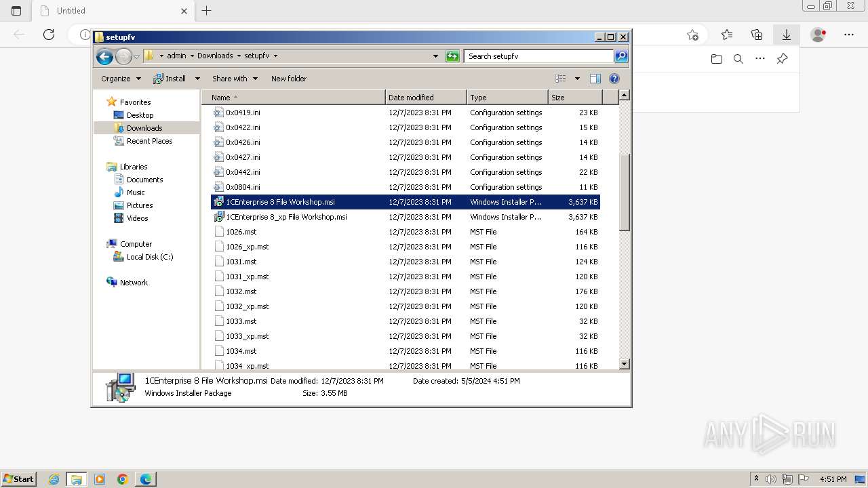Open the view options dropdown arrow

(577, 79)
